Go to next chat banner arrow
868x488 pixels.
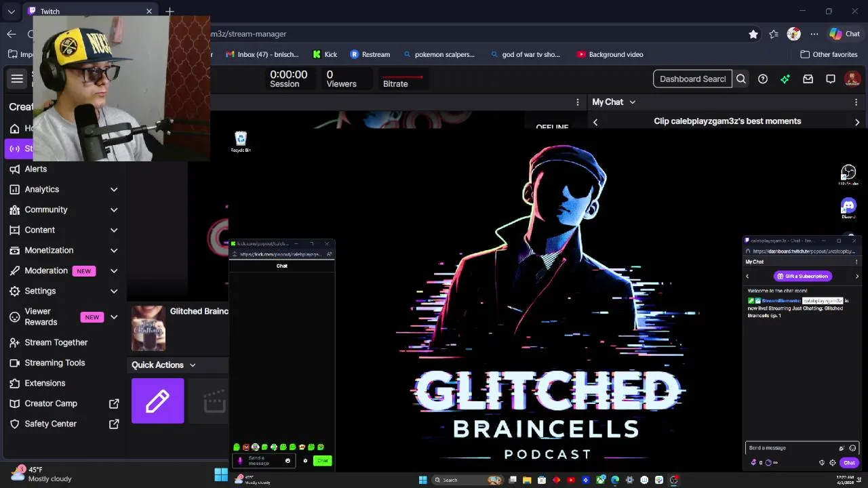pyautogui.click(x=857, y=122)
